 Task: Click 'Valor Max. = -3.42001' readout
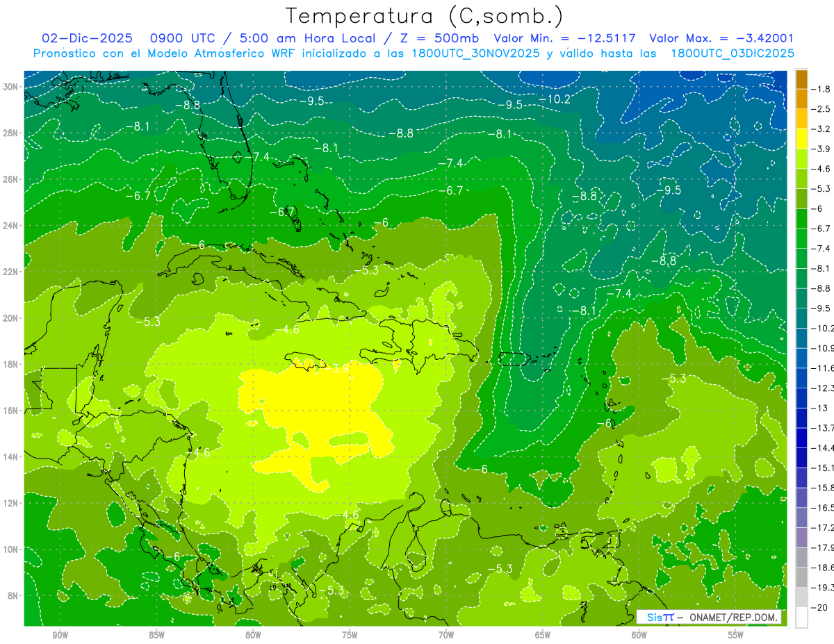721,38
